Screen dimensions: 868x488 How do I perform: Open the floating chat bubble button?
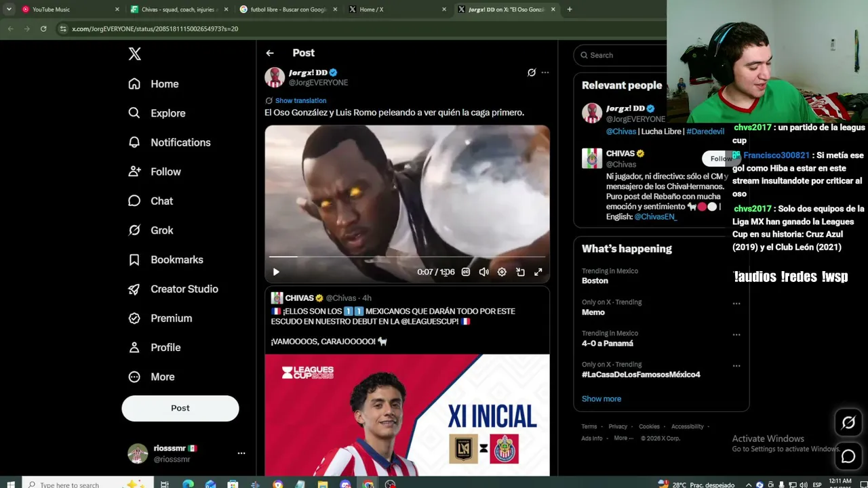click(x=848, y=457)
